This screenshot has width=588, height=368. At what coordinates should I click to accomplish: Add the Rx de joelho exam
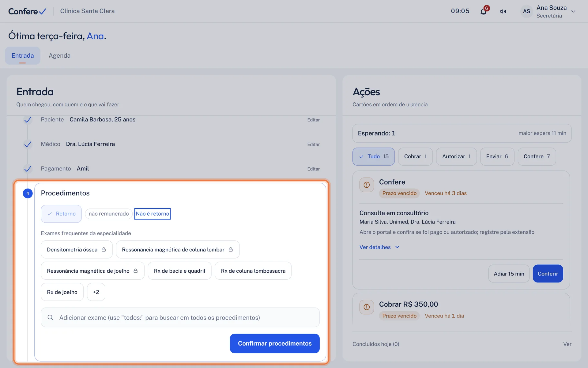62,292
